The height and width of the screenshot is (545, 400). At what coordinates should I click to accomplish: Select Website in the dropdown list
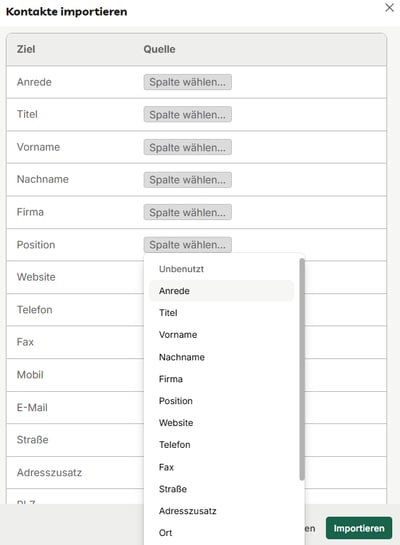(221, 423)
